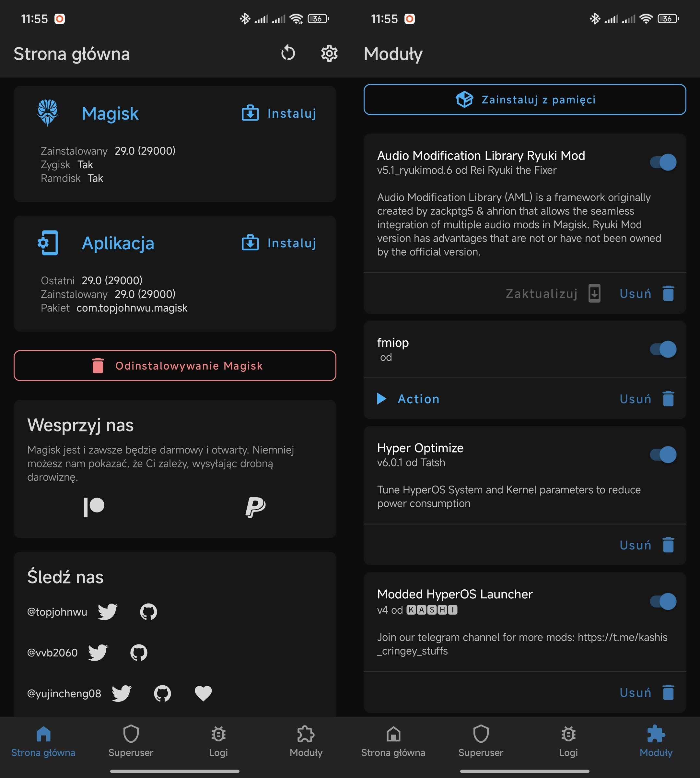
Task: Open Magisk settings gear icon
Action: pos(329,53)
